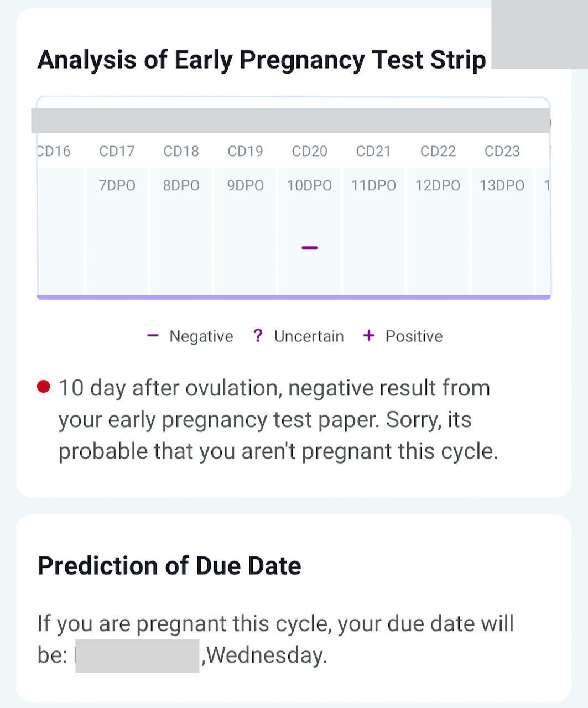Select the CD17 cycle day column header
Viewport: 588px width, 708px height.
(x=117, y=151)
